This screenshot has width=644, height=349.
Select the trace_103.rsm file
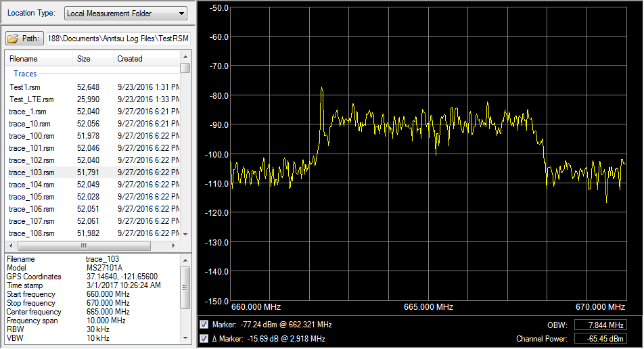click(32, 172)
